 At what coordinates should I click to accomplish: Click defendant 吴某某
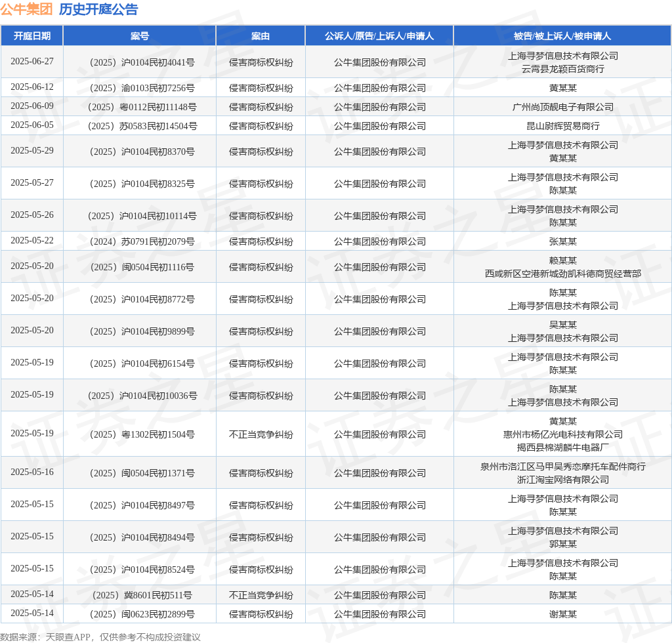point(562,325)
